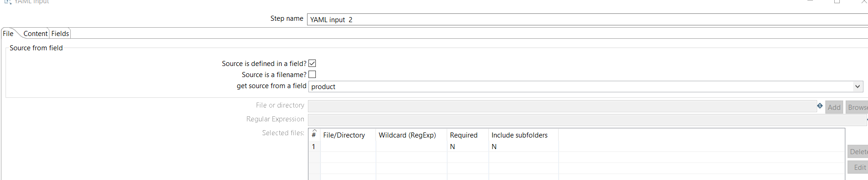
Task: Click the File or directory input field
Action: [562, 106]
